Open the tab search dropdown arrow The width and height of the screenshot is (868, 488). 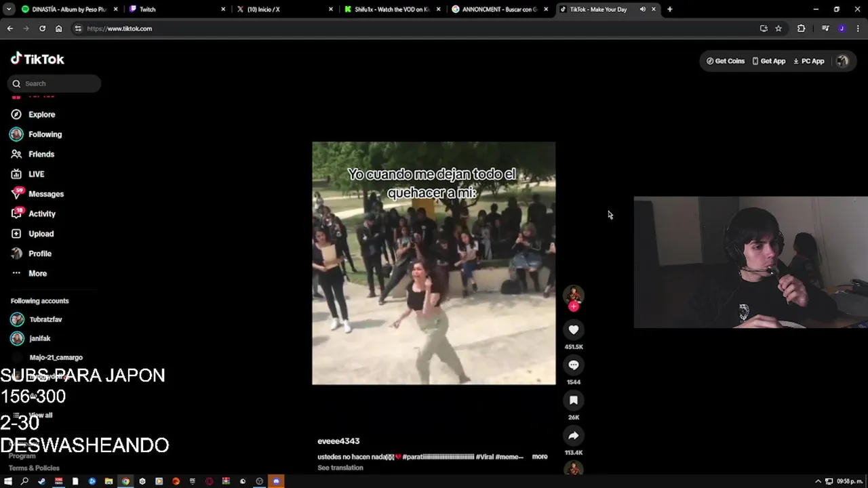pos(9,9)
